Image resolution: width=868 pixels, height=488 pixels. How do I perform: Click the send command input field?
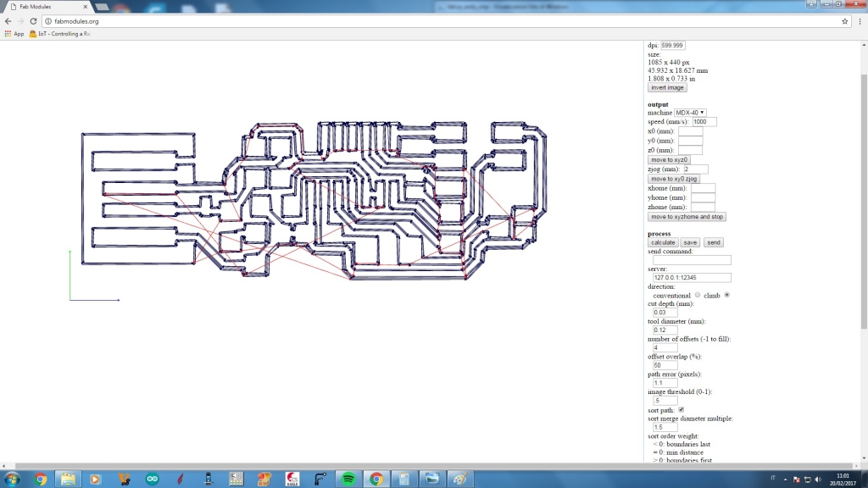point(692,260)
